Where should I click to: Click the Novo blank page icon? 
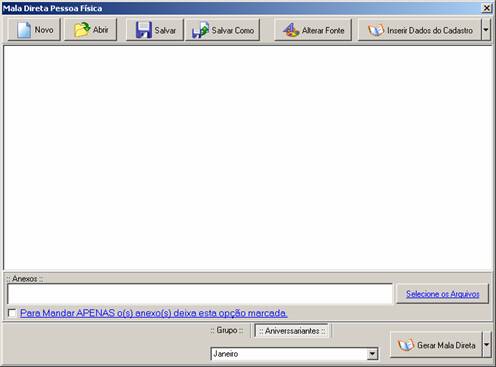24,30
